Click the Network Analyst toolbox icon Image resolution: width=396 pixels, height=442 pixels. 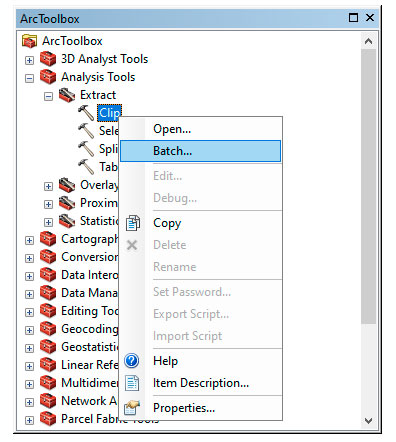point(48,401)
